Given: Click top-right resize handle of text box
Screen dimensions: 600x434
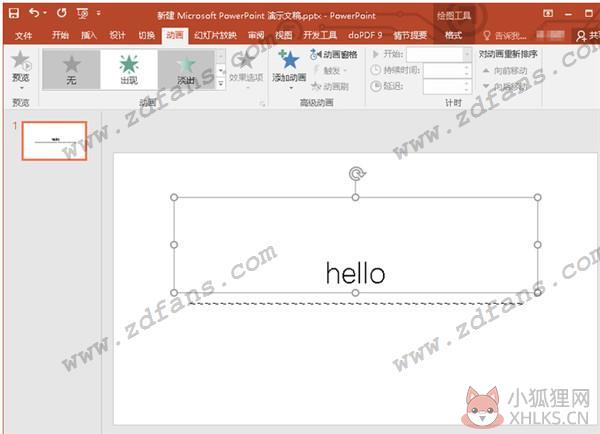Looking at the screenshot, I should [x=538, y=197].
